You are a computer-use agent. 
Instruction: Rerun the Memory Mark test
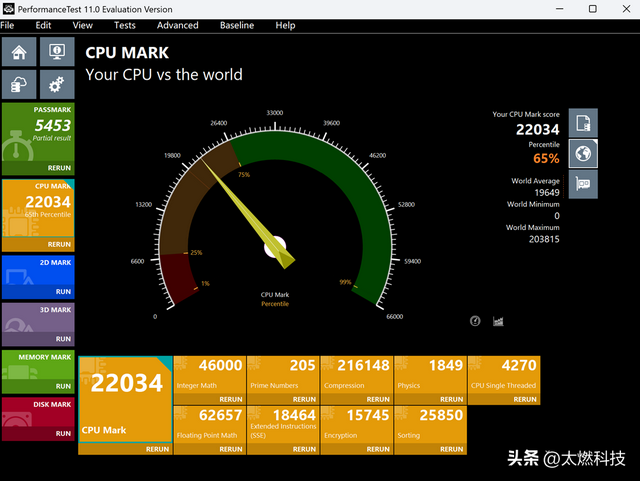click(59, 387)
